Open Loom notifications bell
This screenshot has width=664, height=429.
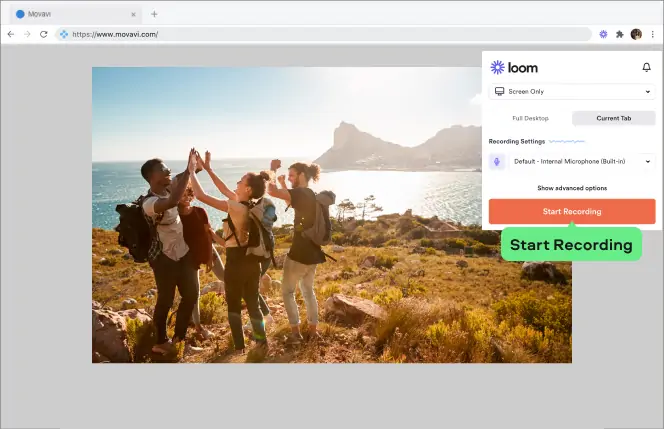(646, 67)
